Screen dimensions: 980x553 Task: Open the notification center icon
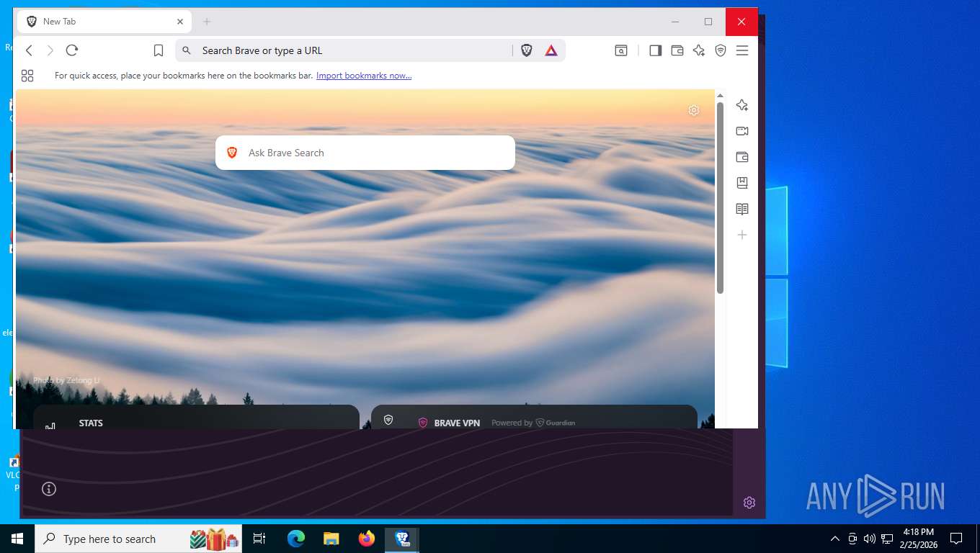pos(956,539)
